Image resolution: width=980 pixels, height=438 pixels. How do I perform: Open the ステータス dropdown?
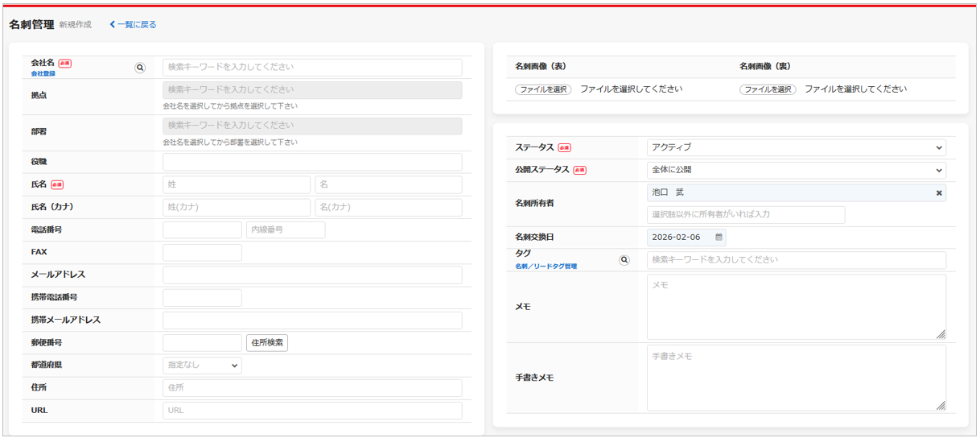[796, 148]
